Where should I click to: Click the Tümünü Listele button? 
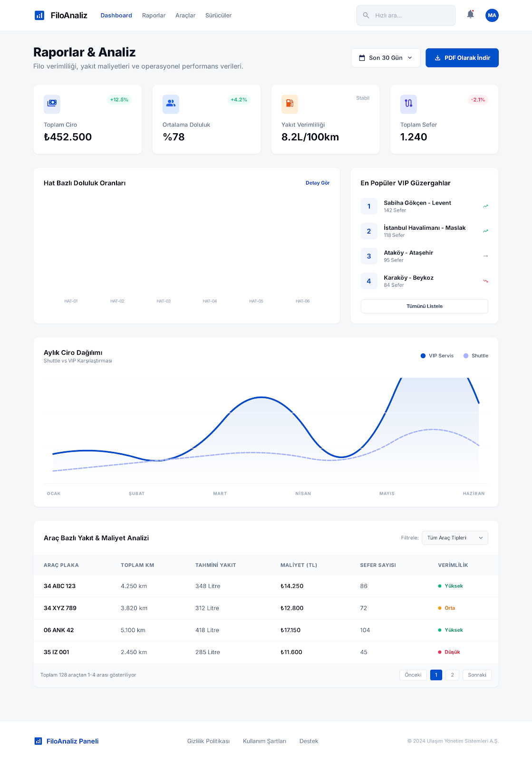point(424,306)
